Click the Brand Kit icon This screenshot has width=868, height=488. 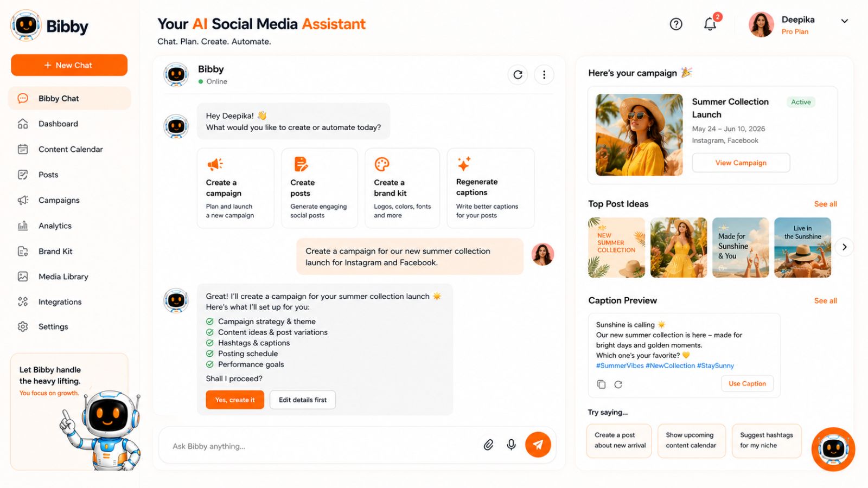point(23,251)
